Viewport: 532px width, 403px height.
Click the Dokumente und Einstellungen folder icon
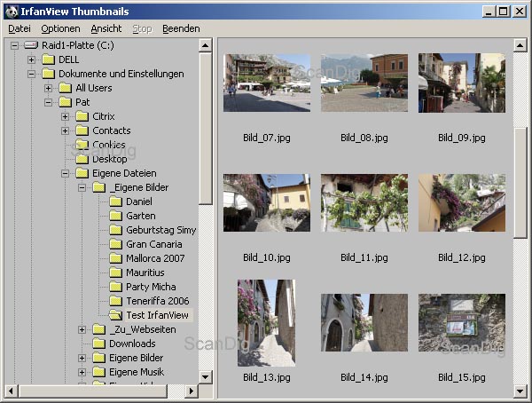[48, 74]
